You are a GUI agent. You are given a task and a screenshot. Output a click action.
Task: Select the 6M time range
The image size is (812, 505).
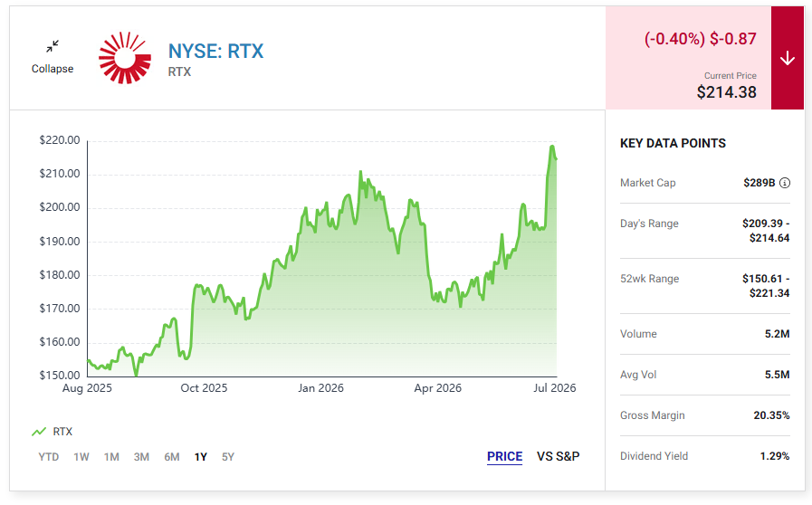click(x=172, y=457)
